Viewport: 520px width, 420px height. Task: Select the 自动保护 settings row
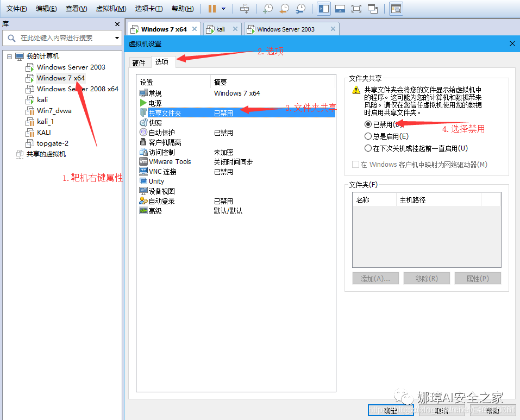point(237,133)
